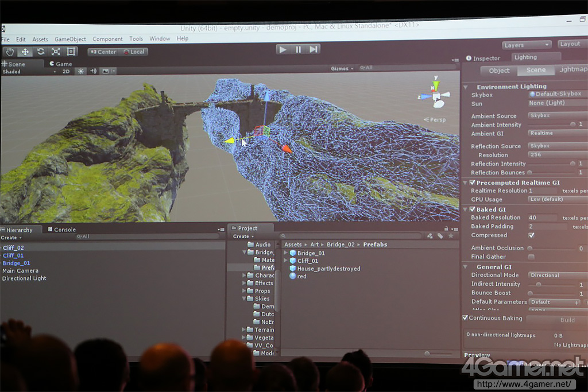This screenshot has width=588, height=392.
Task: Switch to the Console tab
Action: tap(62, 230)
